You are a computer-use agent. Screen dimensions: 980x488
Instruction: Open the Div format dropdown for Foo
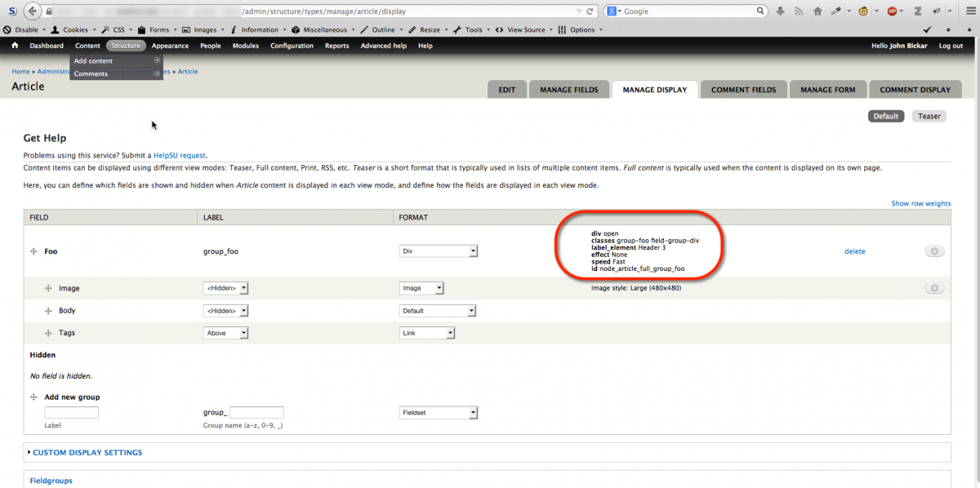(439, 251)
